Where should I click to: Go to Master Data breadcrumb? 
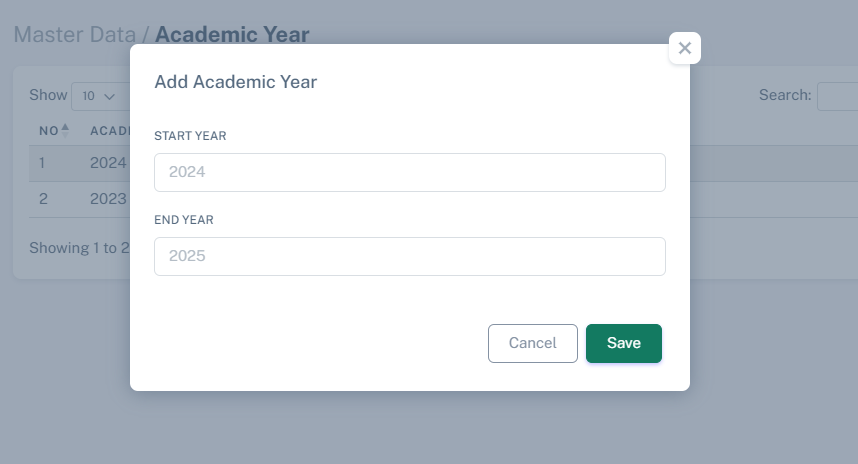click(75, 35)
